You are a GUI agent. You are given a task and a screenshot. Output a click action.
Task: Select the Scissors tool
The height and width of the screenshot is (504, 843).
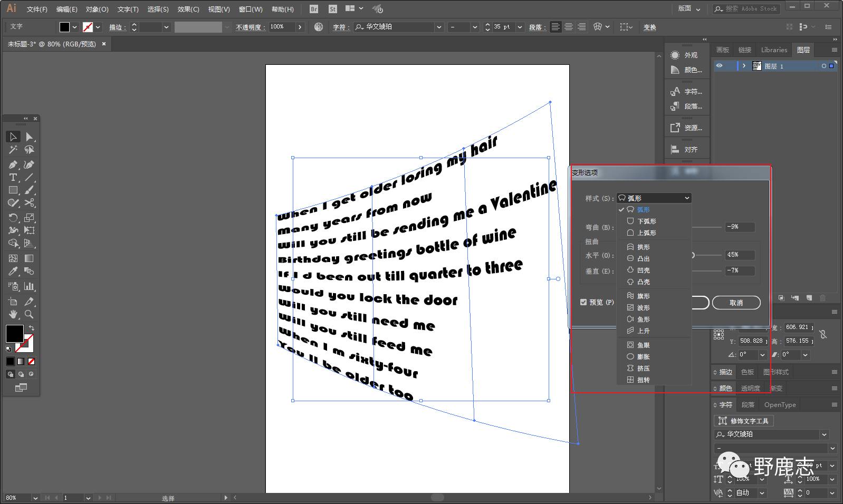point(30,203)
